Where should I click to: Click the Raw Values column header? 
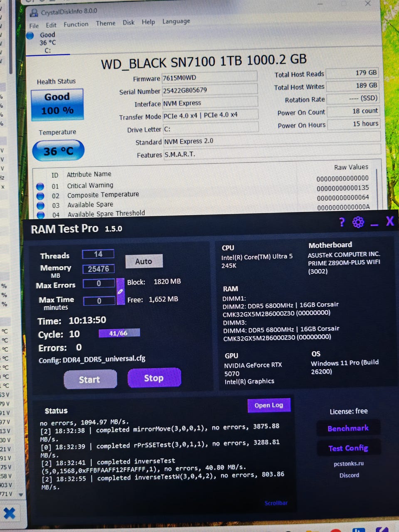coord(351,167)
